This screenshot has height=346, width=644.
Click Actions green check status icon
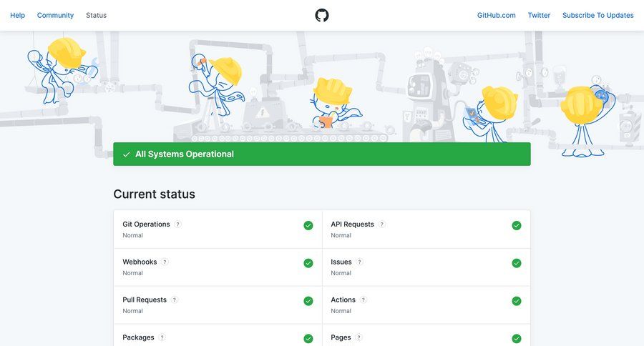[517, 301]
